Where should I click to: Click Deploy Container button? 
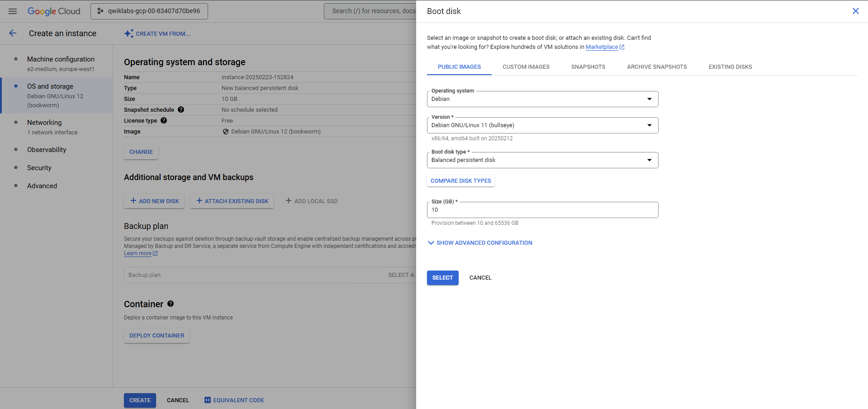pos(157,336)
